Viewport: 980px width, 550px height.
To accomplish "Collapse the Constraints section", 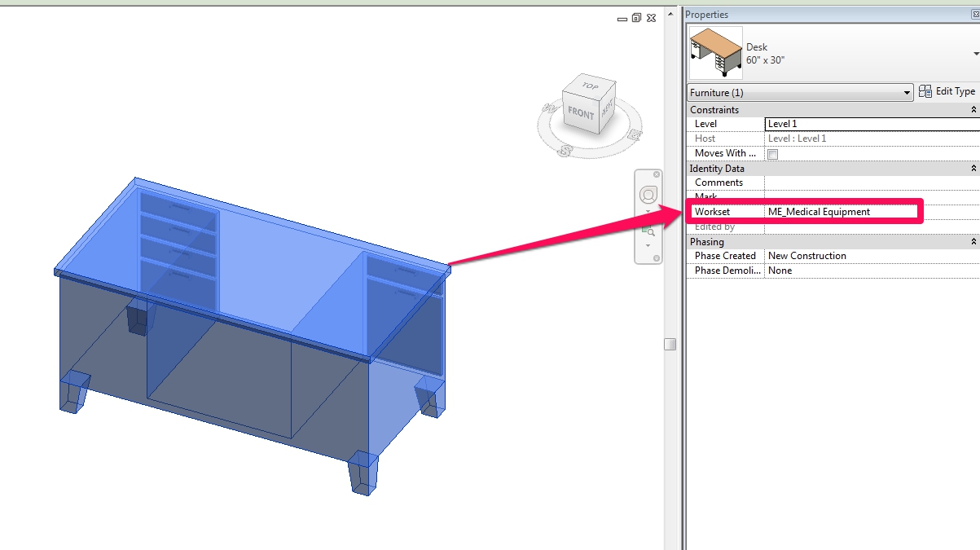I will tap(974, 109).
